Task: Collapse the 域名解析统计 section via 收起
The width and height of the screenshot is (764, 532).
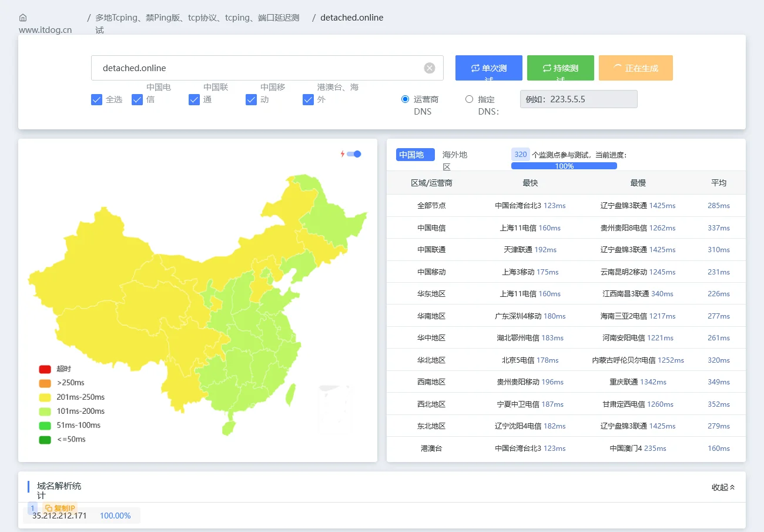Action: tap(723, 487)
